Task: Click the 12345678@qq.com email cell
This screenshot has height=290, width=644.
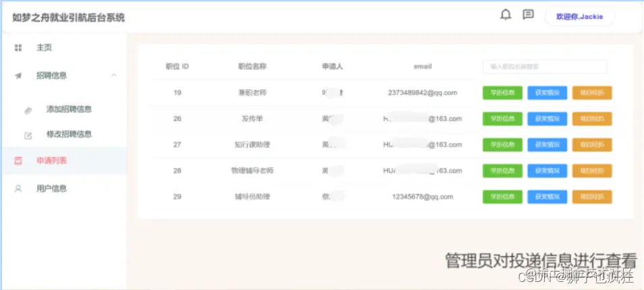Action: click(423, 197)
